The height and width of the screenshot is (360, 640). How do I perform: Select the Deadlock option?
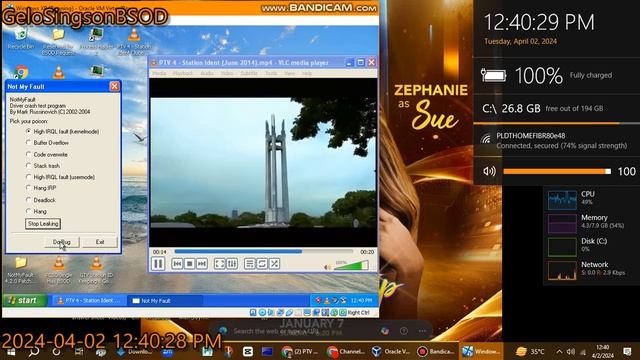pos(41,200)
